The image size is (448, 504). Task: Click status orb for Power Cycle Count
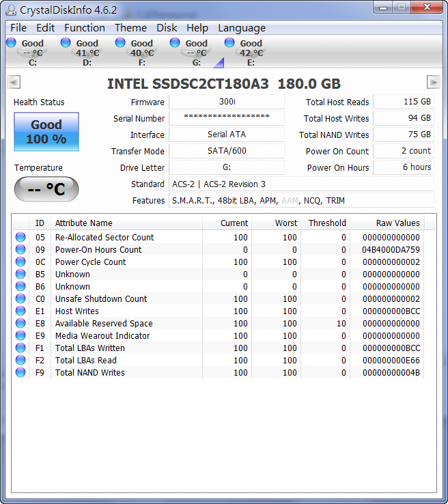coord(20,262)
